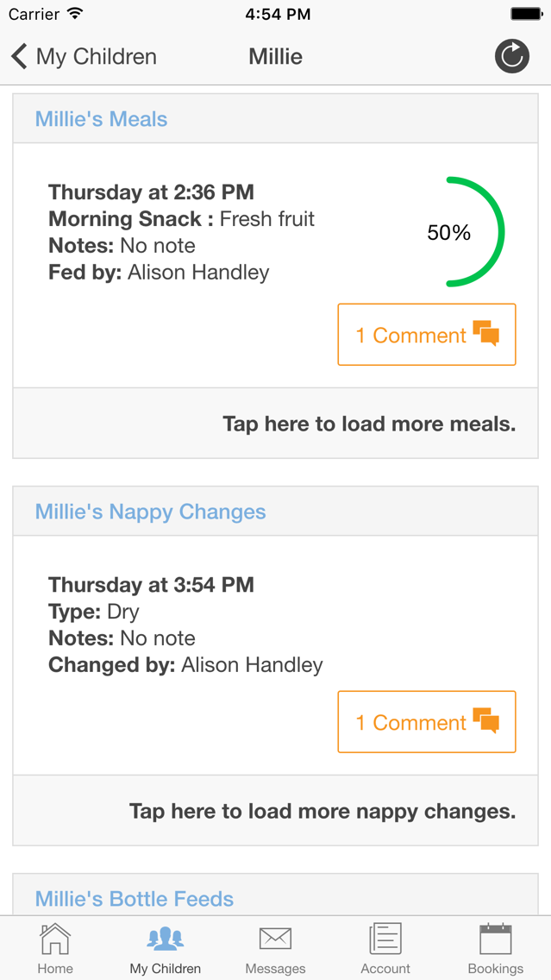This screenshot has height=980, width=551.
Task: Open the Millie's Bottle Feeds section header
Action: point(276,897)
